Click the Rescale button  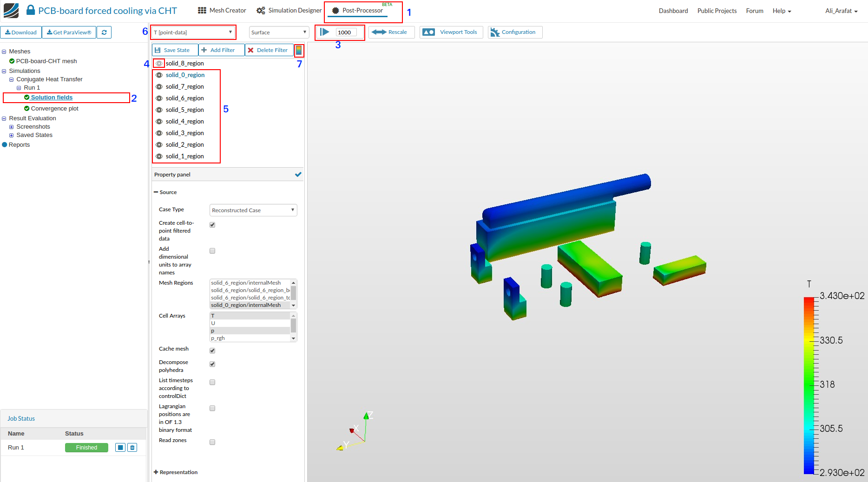coord(391,33)
